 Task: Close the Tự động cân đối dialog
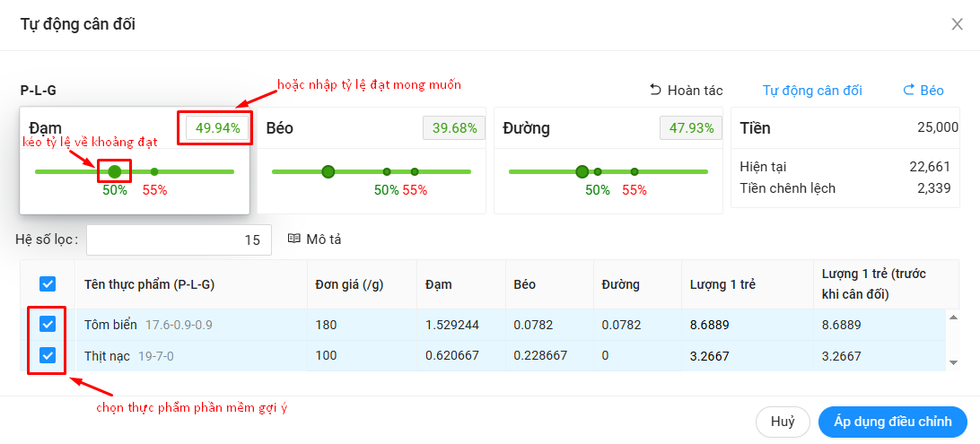point(957,24)
